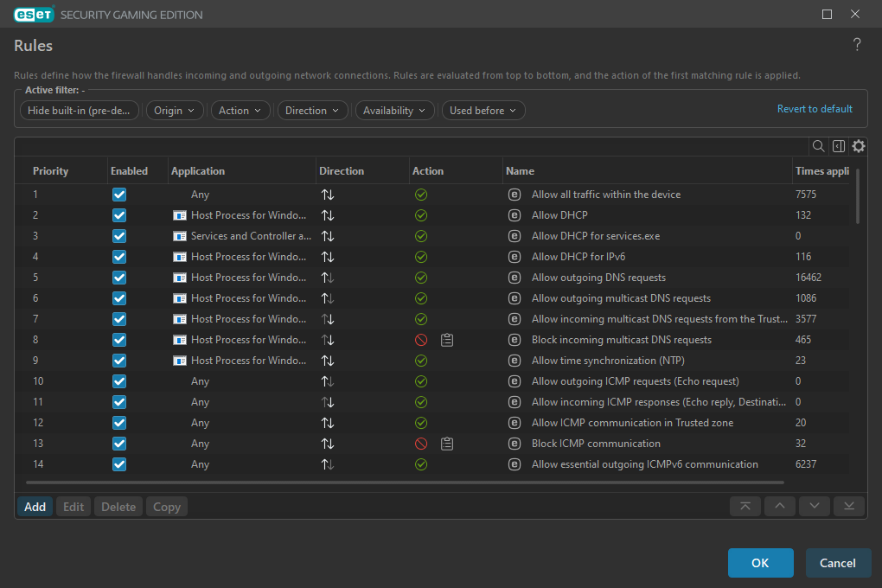Screen dimensions: 882x588
Task: Disable the Allow DHCP rule checkbox
Action: (x=119, y=215)
